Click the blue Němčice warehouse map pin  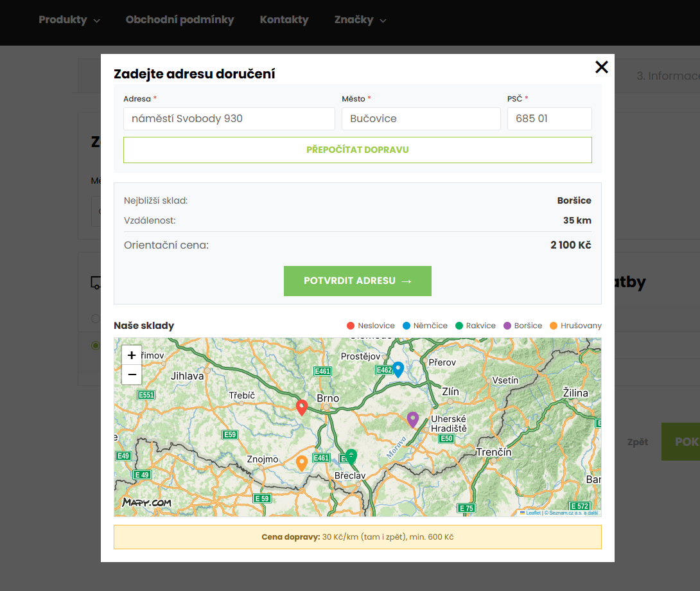pyautogui.click(x=398, y=369)
